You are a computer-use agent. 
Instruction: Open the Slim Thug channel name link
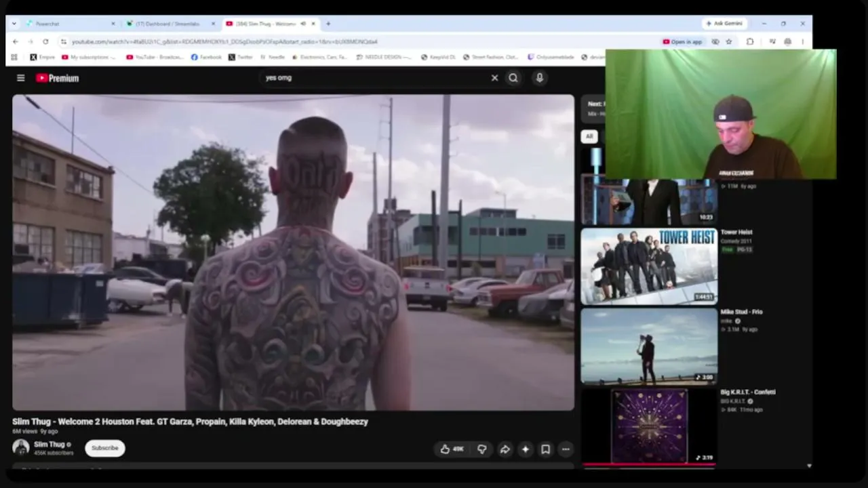tap(50, 445)
